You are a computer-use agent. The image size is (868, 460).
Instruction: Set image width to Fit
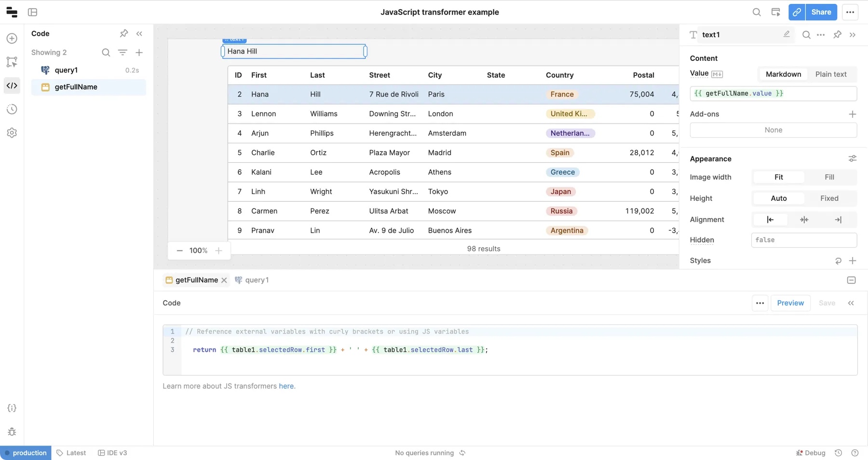tap(778, 177)
